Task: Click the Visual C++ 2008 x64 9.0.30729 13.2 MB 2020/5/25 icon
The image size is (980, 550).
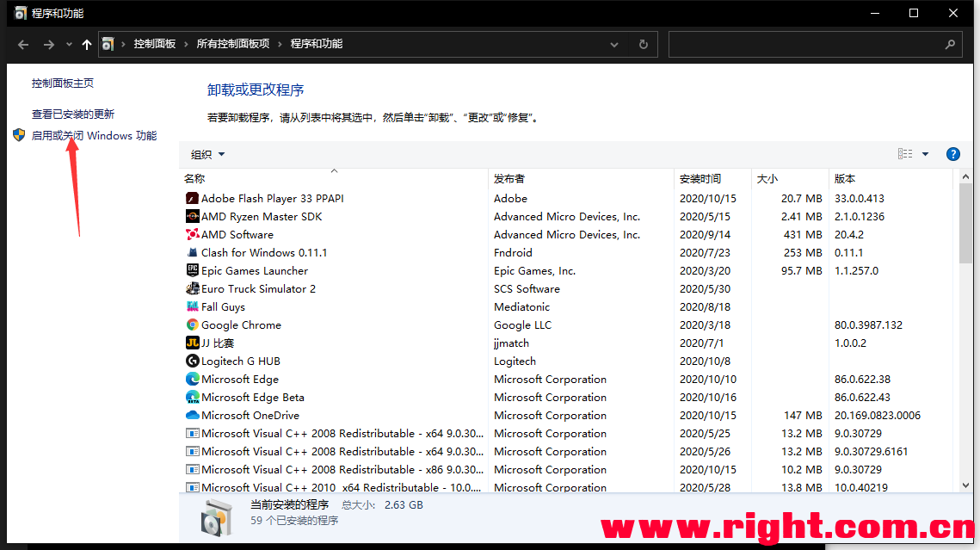Action: (193, 434)
